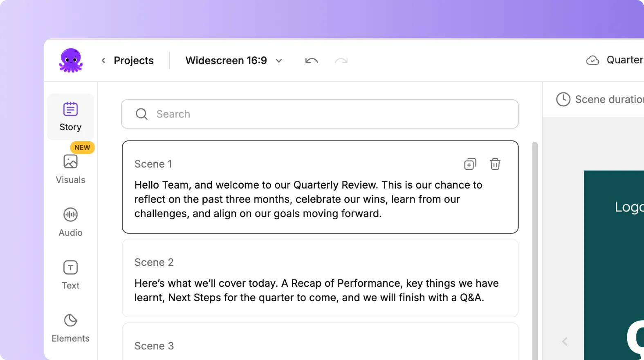The height and width of the screenshot is (360, 644).
Task: Click the cloud save status icon
Action: click(x=592, y=61)
